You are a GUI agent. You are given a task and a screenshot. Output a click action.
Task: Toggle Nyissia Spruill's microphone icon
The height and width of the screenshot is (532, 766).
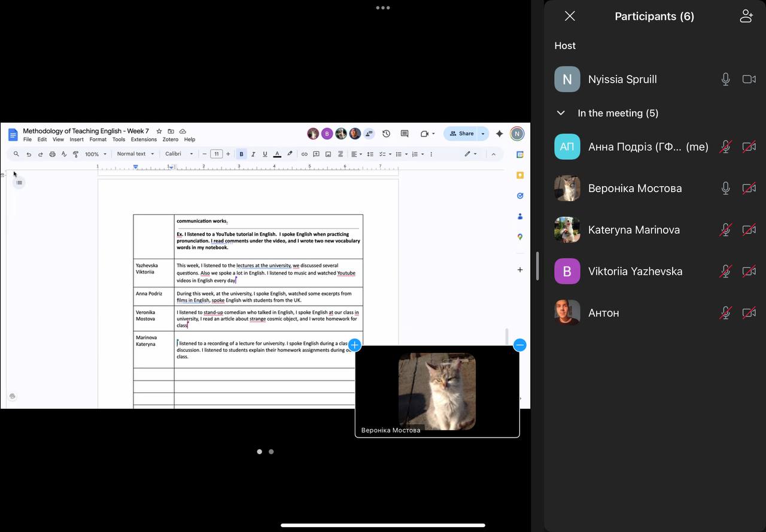point(725,79)
